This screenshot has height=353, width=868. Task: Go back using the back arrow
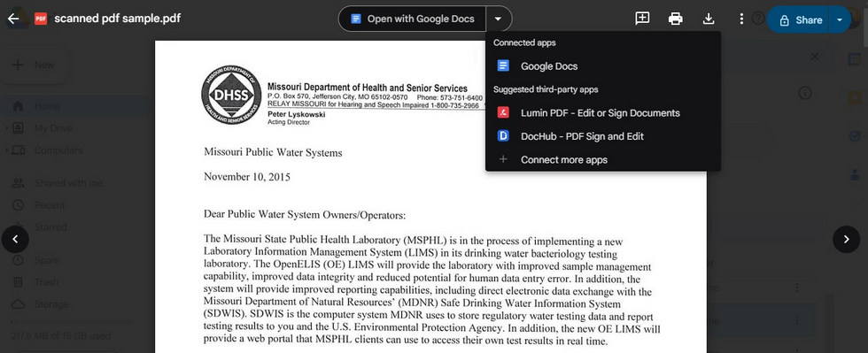point(13,19)
